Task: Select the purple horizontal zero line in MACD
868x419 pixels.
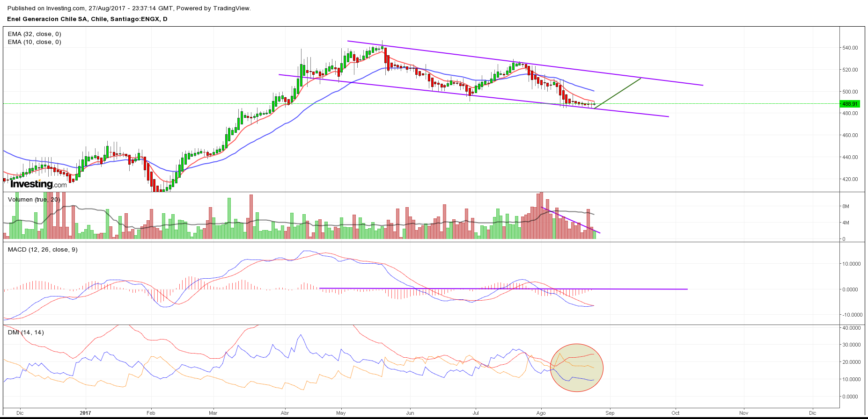Action: pyautogui.click(x=503, y=289)
